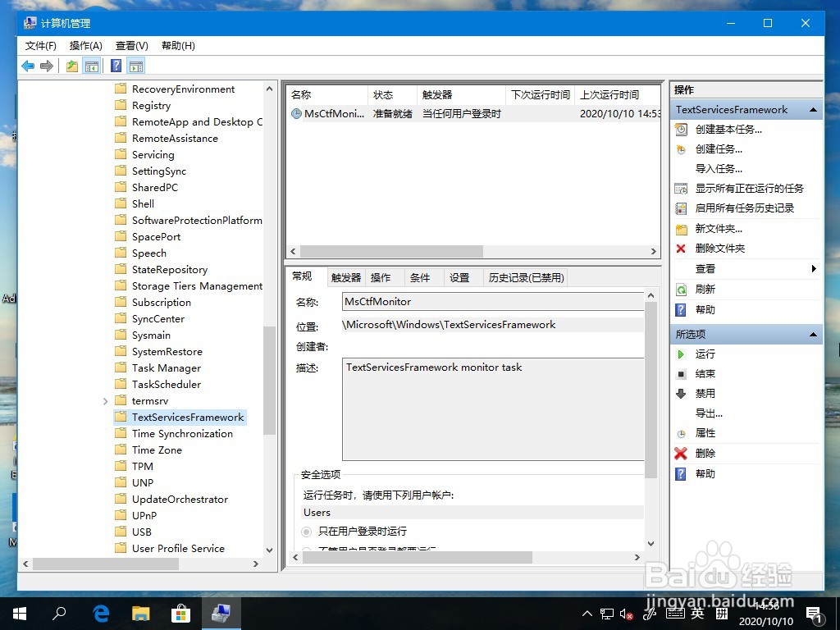This screenshot has height=630, width=840.
Task: Select the 只在用户登录时运行 radio button
Action: [x=304, y=530]
